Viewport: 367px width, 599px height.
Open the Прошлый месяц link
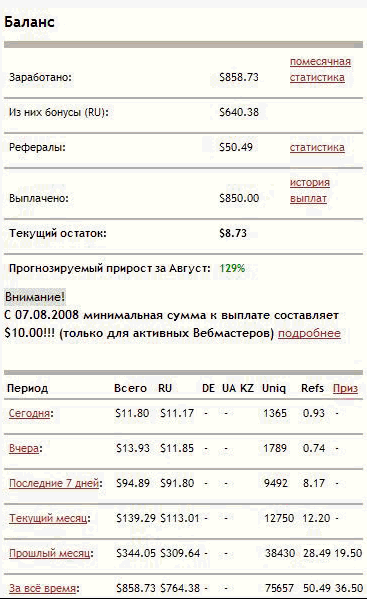[50, 553]
